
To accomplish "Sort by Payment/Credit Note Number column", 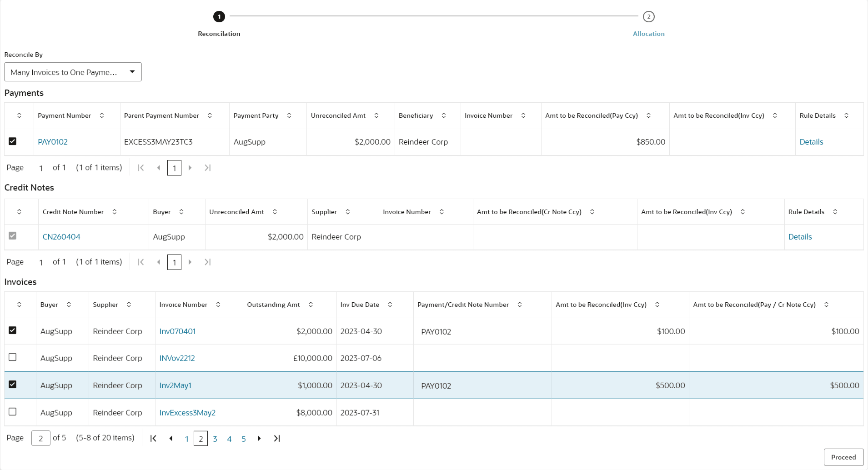I will point(520,305).
